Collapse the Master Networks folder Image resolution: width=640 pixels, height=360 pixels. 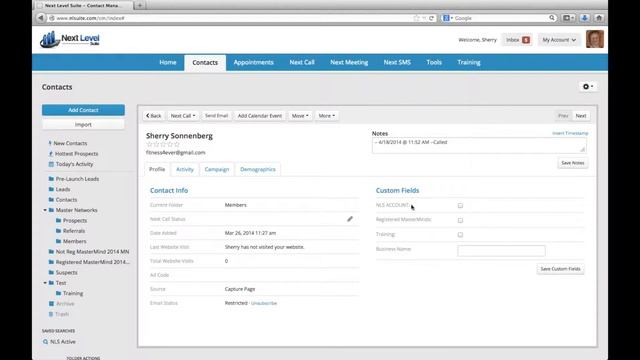(x=45, y=210)
